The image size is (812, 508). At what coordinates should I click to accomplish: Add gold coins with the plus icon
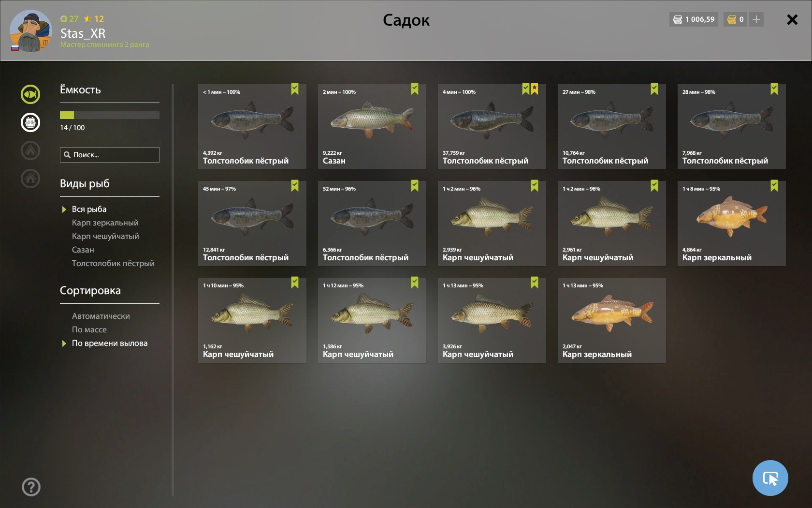756,19
